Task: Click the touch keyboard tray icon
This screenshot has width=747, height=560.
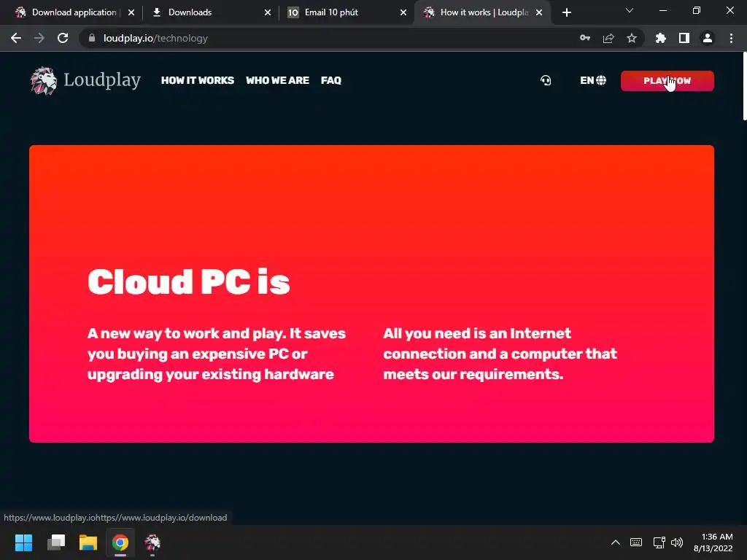Action: (x=636, y=542)
